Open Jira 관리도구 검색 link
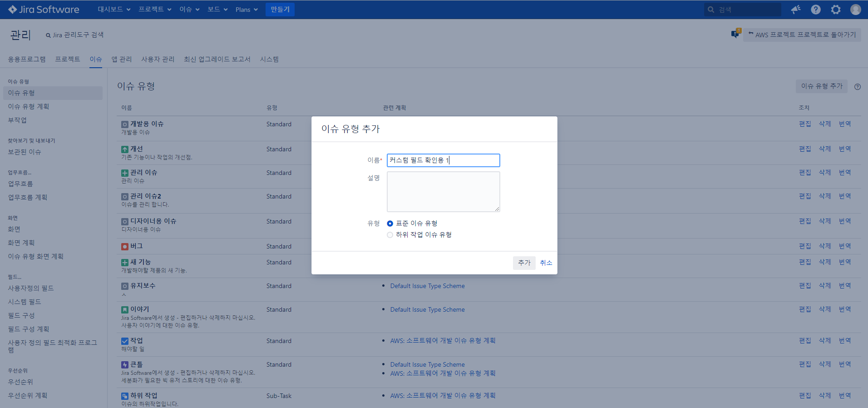This screenshot has width=868, height=408. point(74,35)
